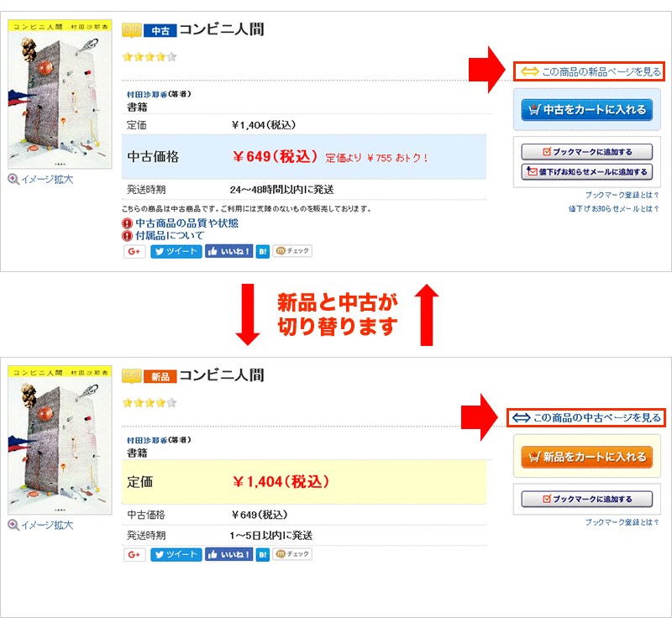Click the Hatena B! icon in used listing

pyautogui.click(x=263, y=251)
